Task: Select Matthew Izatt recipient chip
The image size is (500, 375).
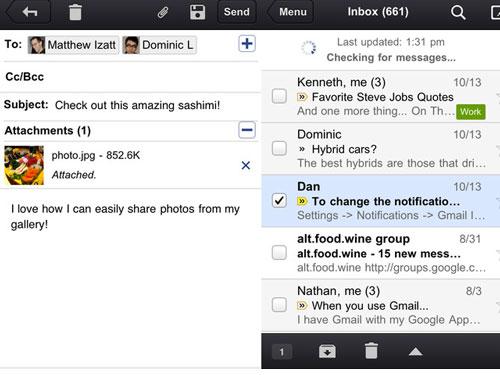Action: tap(73, 45)
